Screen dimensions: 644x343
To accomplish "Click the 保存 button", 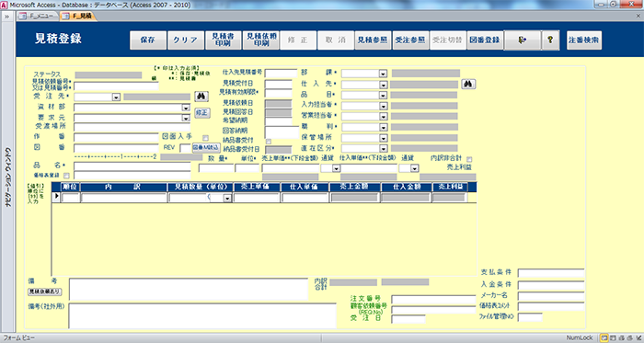I will (148, 40).
